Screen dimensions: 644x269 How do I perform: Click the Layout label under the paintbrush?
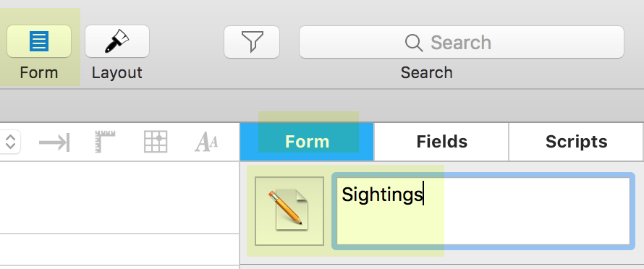coord(117,73)
